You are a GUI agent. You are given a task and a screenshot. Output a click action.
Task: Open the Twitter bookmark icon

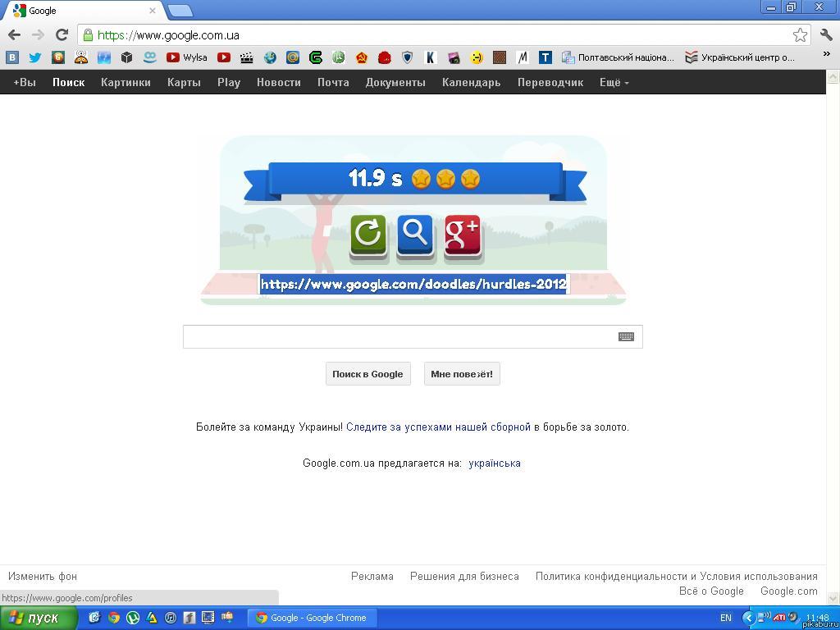click(34, 57)
